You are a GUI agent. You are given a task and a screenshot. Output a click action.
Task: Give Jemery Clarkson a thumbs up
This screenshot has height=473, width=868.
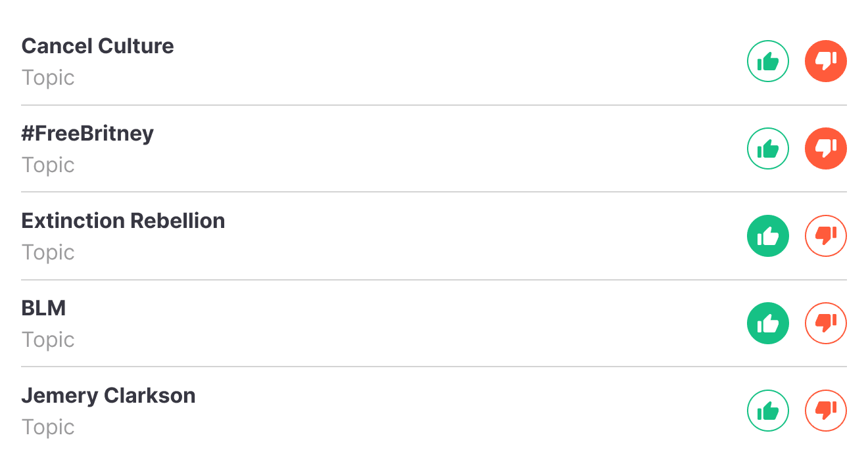point(767,411)
